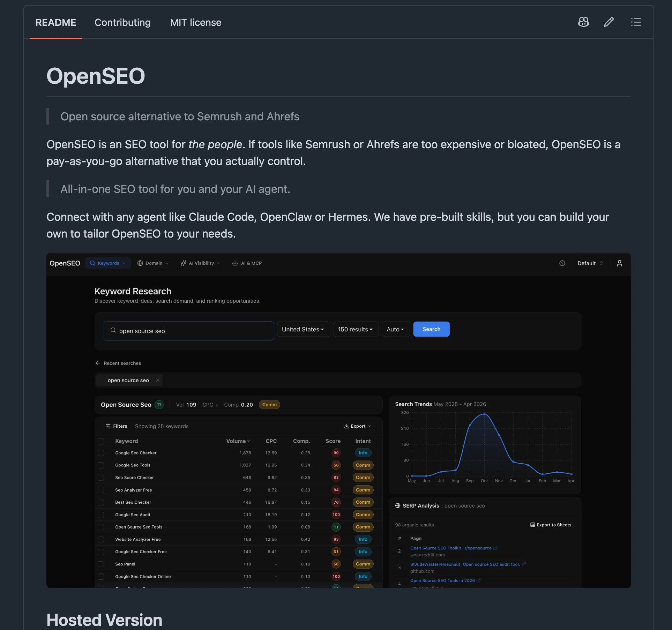Click the help question mark icon
This screenshot has width=672, height=630.
(562, 263)
